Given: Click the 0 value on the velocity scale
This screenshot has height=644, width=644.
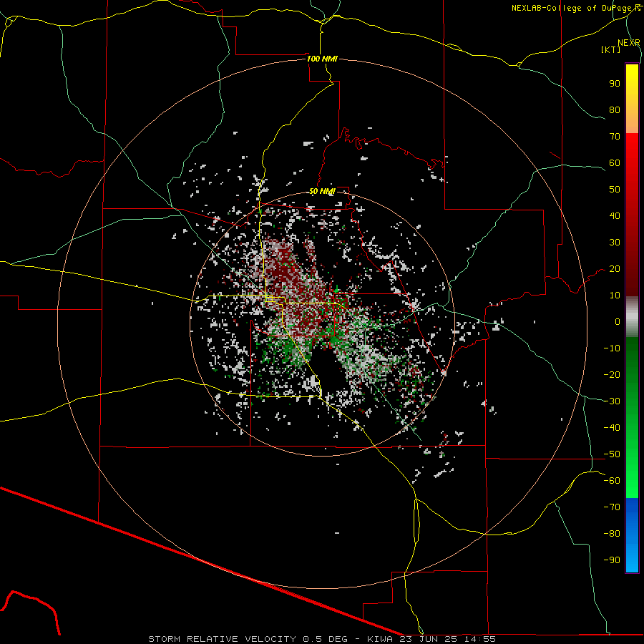Looking at the screenshot, I should click(618, 321).
